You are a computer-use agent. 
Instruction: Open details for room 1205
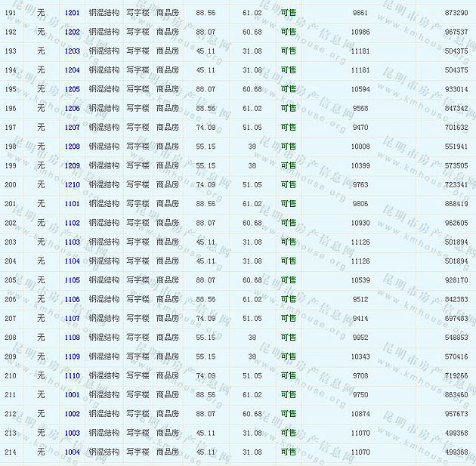[72, 89]
